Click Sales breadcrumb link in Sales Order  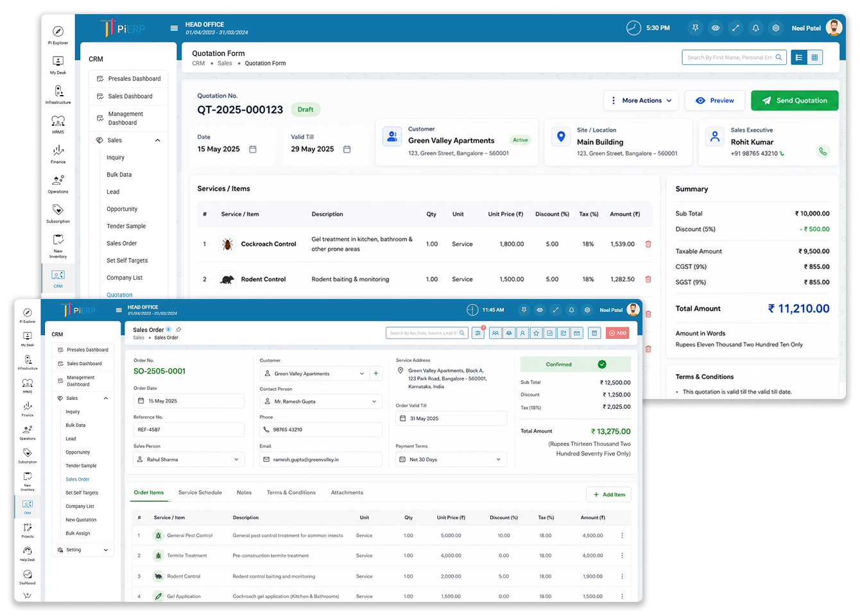(139, 338)
